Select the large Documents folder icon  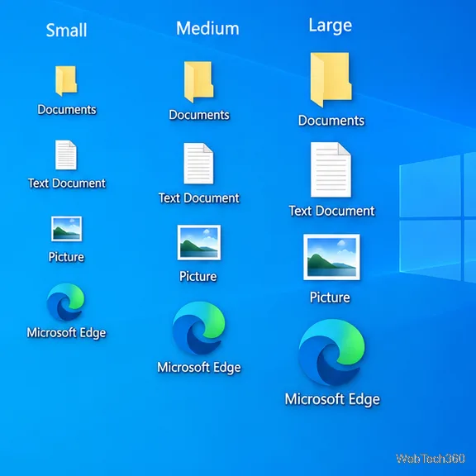point(331,80)
